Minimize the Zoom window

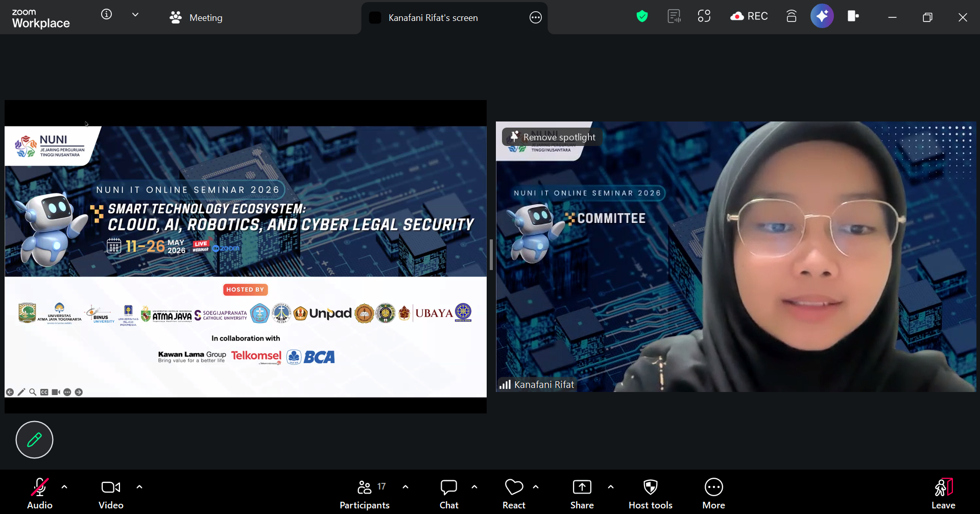coord(892,17)
